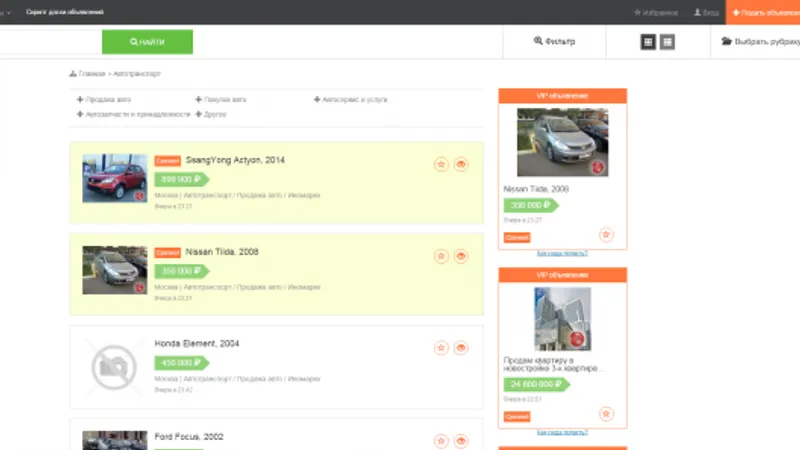Expand Другое subcategory
Screen dimensions: 800x450
211,114
